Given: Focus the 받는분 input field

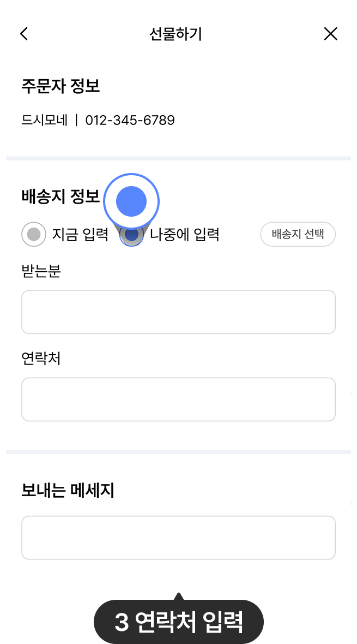Looking at the screenshot, I should pyautogui.click(x=178, y=312).
